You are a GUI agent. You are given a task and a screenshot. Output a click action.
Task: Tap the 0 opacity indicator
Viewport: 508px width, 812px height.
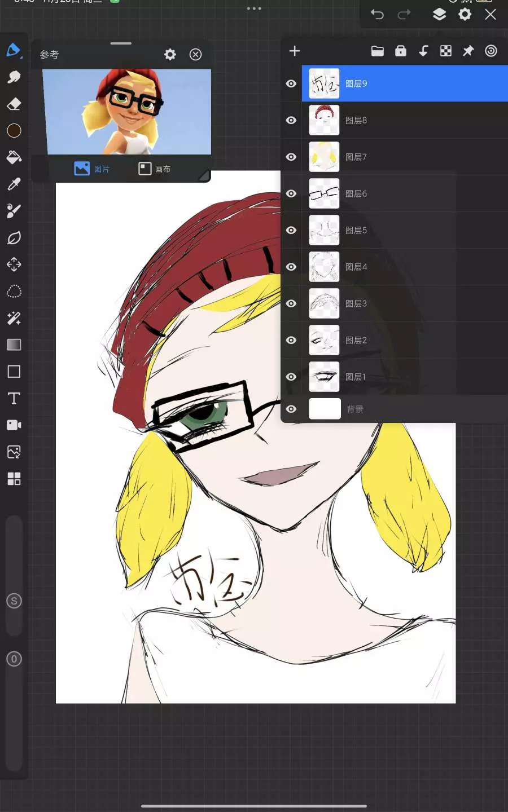[14, 659]
